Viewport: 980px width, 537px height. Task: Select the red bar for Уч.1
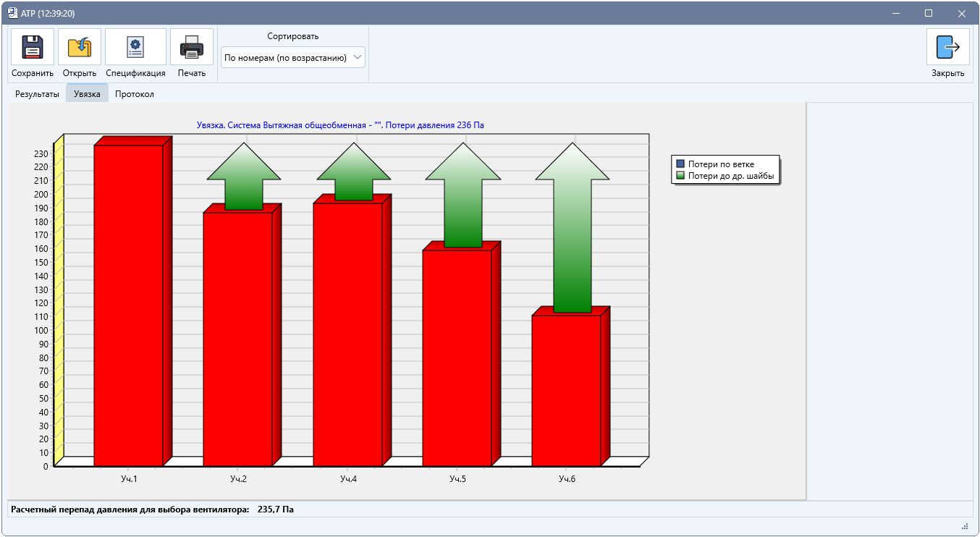tap(129, 305)
